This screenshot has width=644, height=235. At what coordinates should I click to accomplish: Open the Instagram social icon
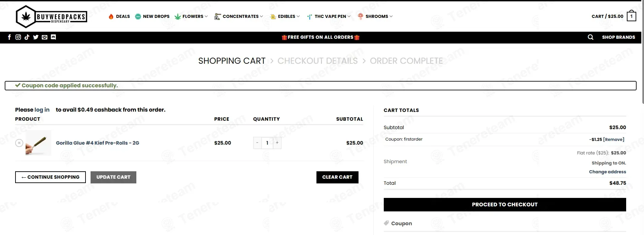18,37
